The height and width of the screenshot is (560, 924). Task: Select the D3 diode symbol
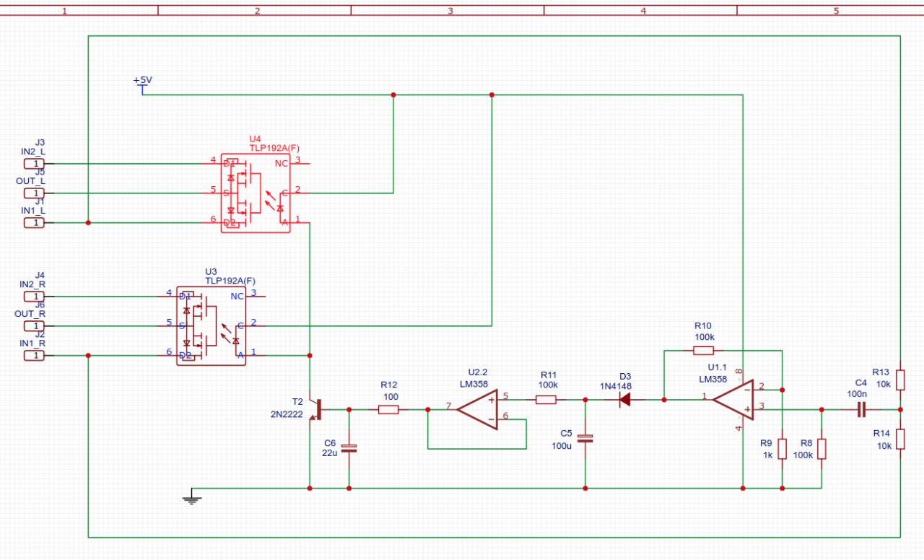pos(624,399)
